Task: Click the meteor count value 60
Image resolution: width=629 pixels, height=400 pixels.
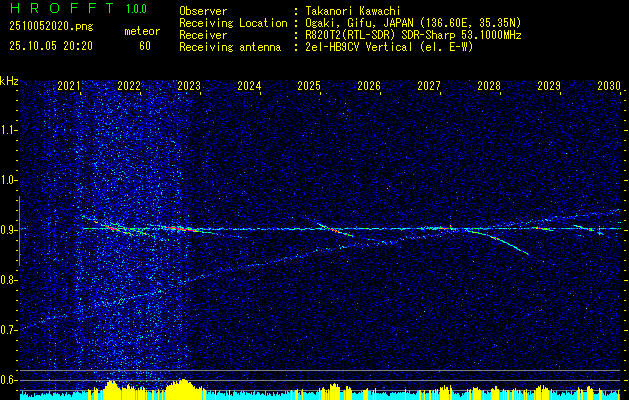Action: [145, 46]
